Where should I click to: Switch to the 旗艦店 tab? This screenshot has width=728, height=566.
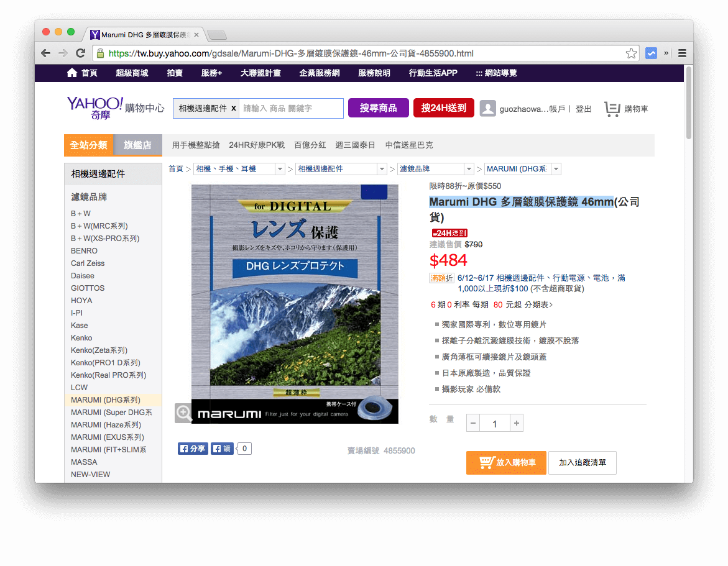tap(137, 145)
